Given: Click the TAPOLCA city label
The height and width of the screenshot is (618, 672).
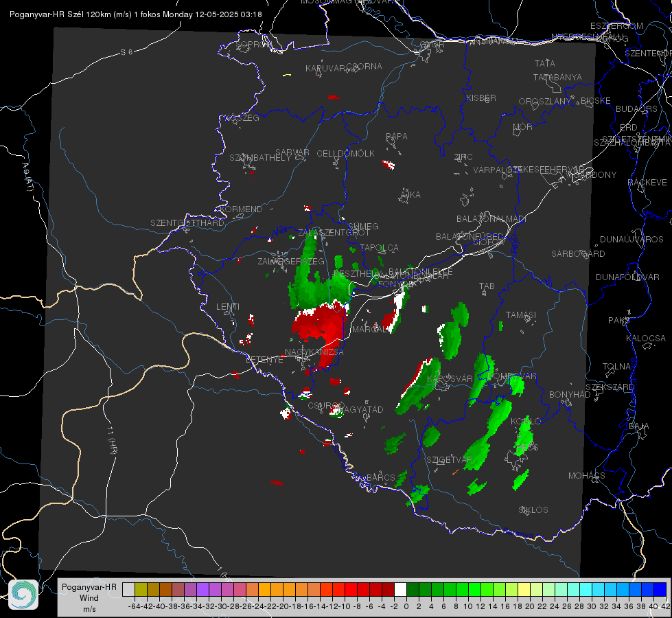Looking at the screenshot, I should click(380, 248).
